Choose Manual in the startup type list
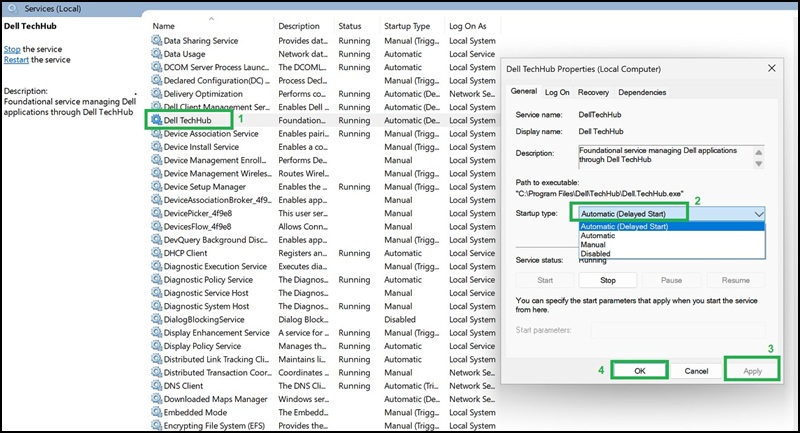 tap(671, 244)
